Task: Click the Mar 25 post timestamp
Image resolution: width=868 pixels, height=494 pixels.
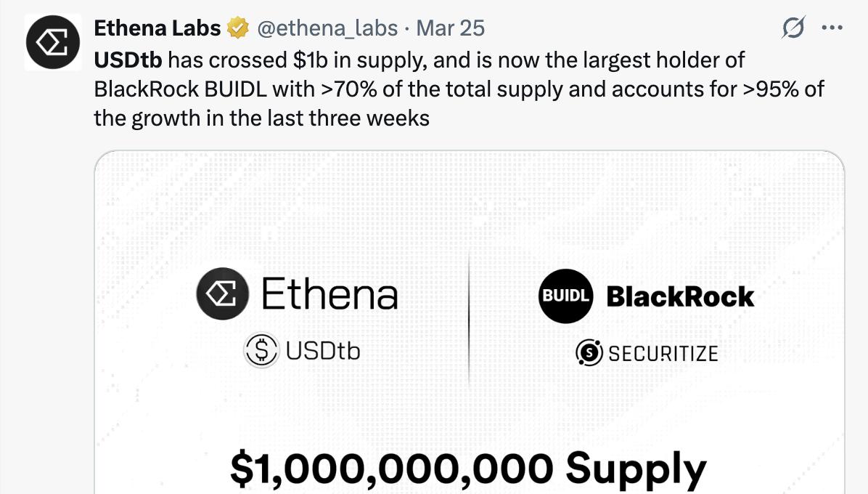Action: (x=451, y=28)
